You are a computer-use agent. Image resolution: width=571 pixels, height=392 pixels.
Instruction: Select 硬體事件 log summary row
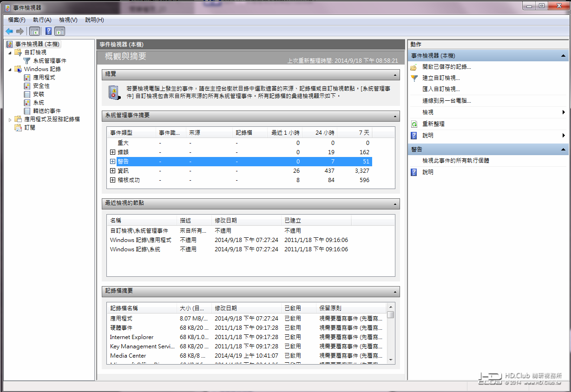pos(247,328)
